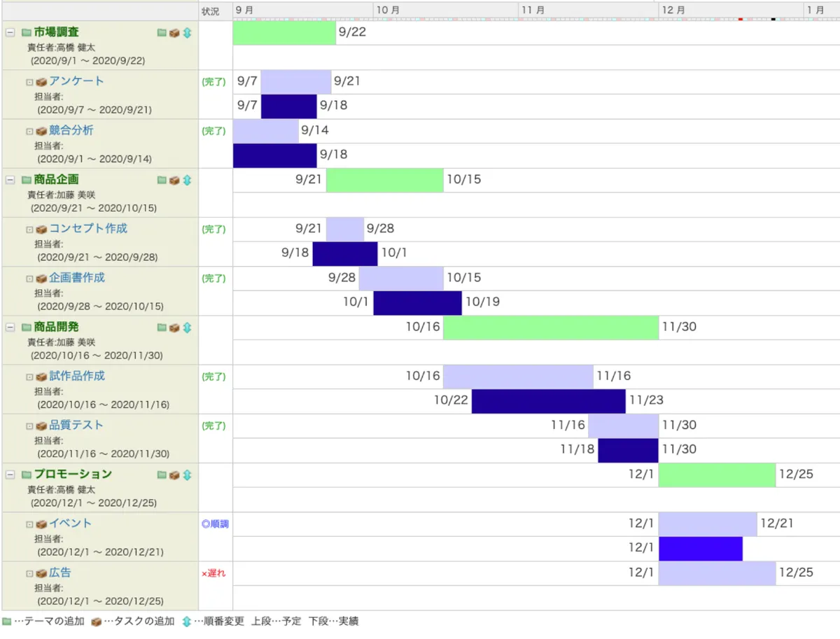Add a task under 商品企画 theme
840x639 pixels.
pos(174,180)
